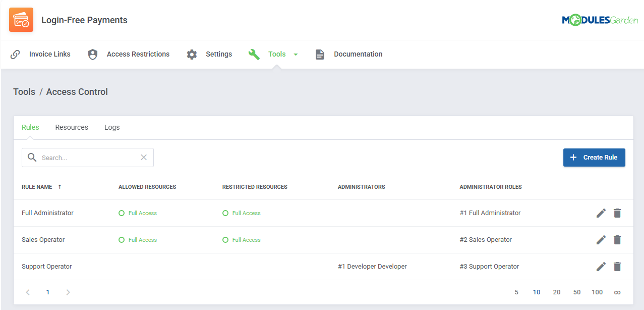Click Full Administrator rule name
Screen dimensions: 644x310
click(x=47, y=213)
